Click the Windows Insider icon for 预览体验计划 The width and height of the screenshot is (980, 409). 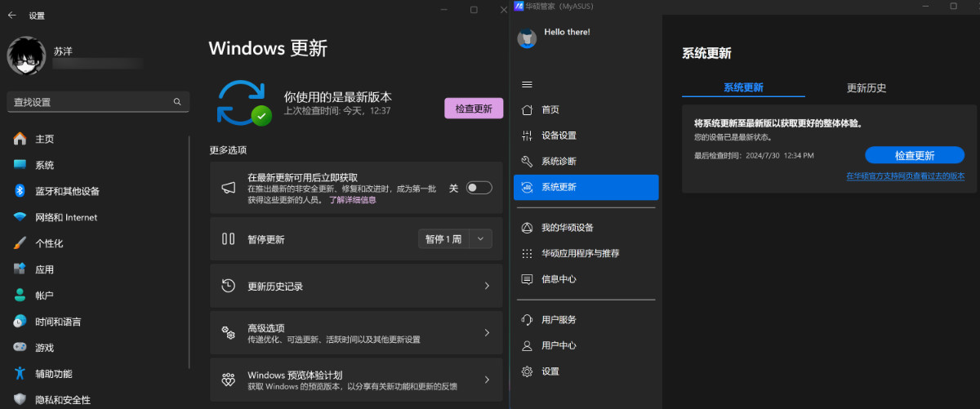[229, 380]
